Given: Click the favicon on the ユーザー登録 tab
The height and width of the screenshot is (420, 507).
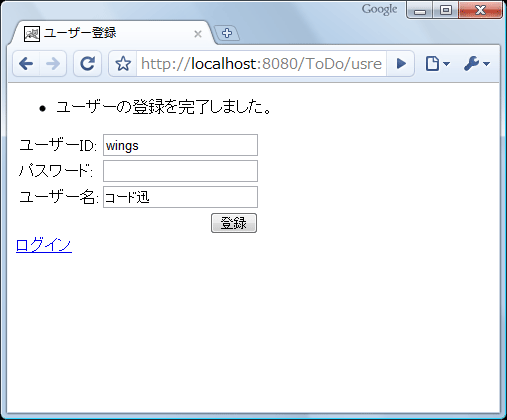Looking at the screenshot, I should 32,34.
